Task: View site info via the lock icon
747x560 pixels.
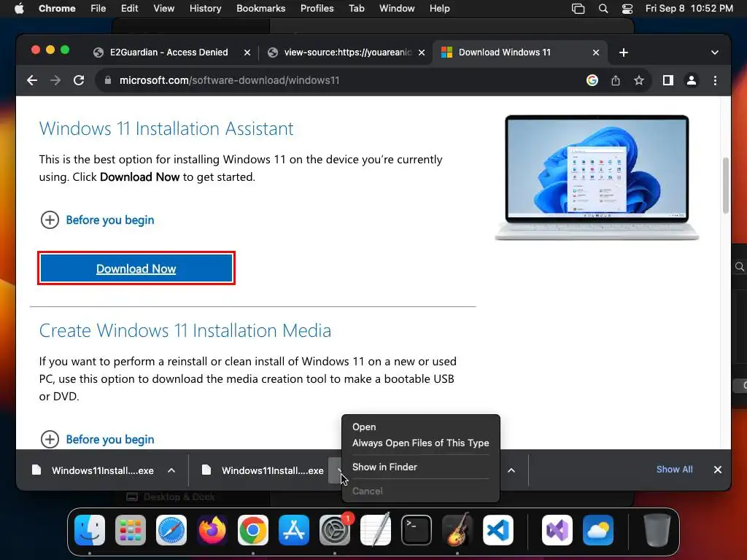Action: [108, 80]
